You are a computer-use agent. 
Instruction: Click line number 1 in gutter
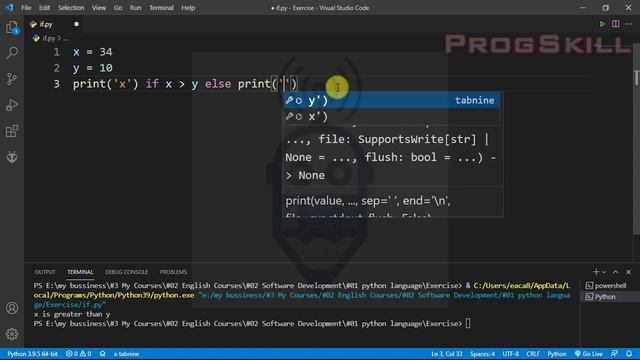[56, 52]
